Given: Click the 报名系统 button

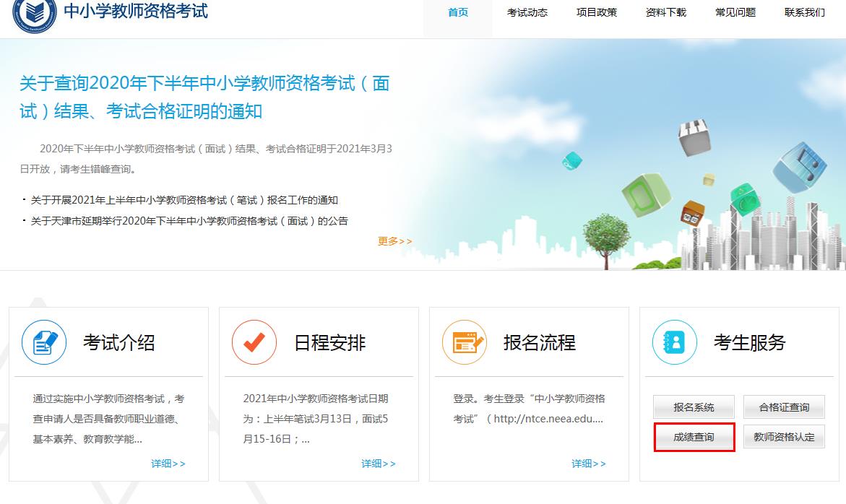Looking at the screenshot, I should [694, 407].
